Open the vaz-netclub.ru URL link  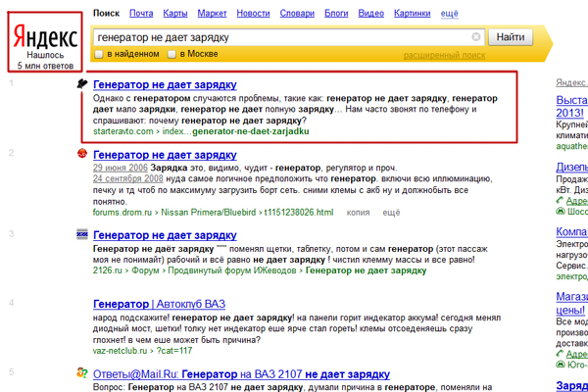[x=142, y=351]
